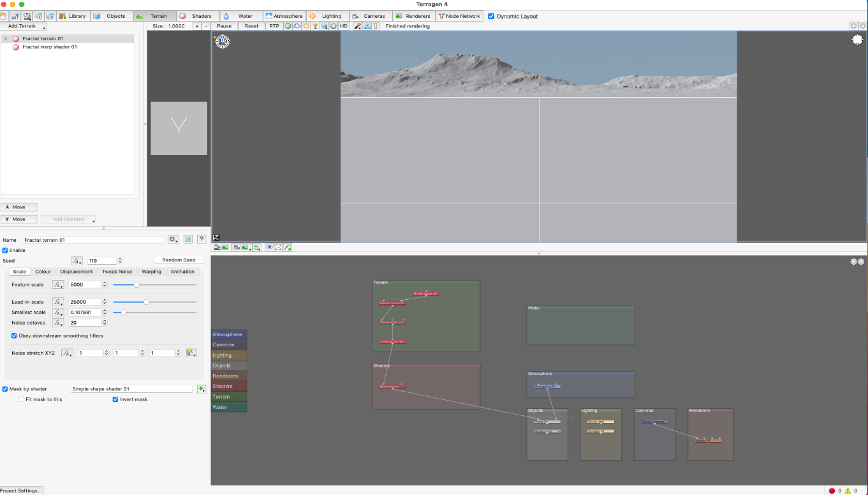Click the help question mark icon
This screenshot has height=495, width=868.
[201, 239]
